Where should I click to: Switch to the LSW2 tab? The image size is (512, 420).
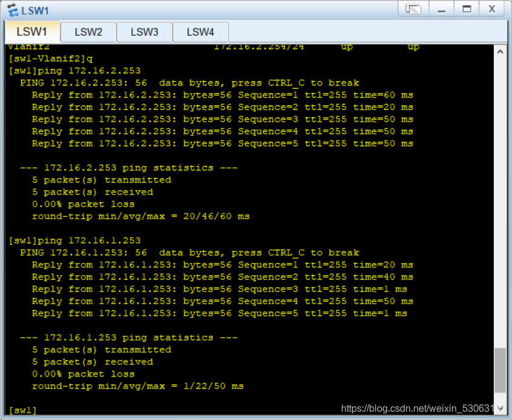(x=88, y=32)
